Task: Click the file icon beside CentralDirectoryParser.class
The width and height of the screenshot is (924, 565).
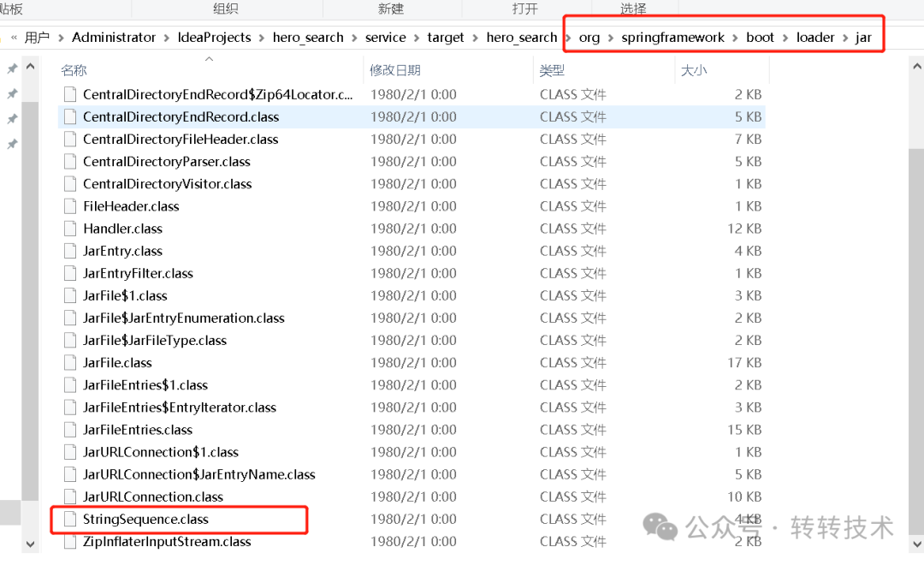Action: (x=70, y=162)
